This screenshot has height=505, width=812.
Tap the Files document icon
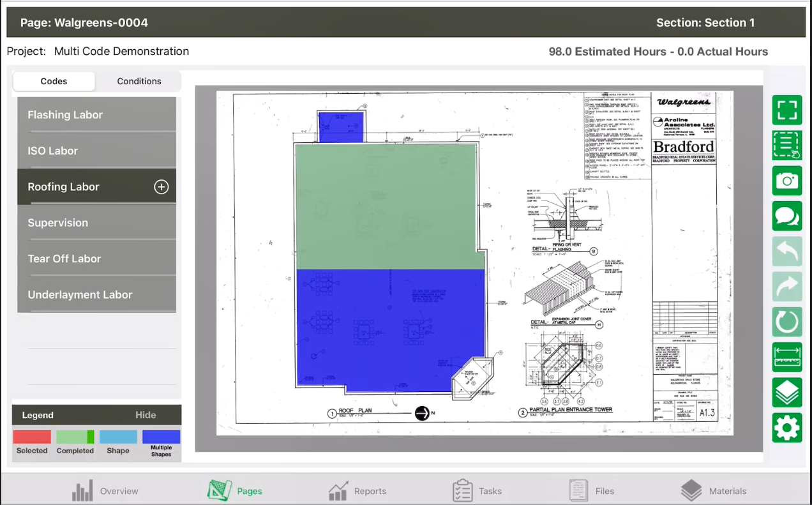click(578, 490)
